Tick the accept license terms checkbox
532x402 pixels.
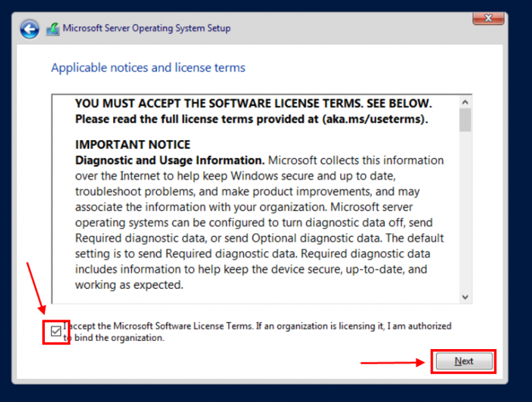pyautogui.click(x=56, y=331)
